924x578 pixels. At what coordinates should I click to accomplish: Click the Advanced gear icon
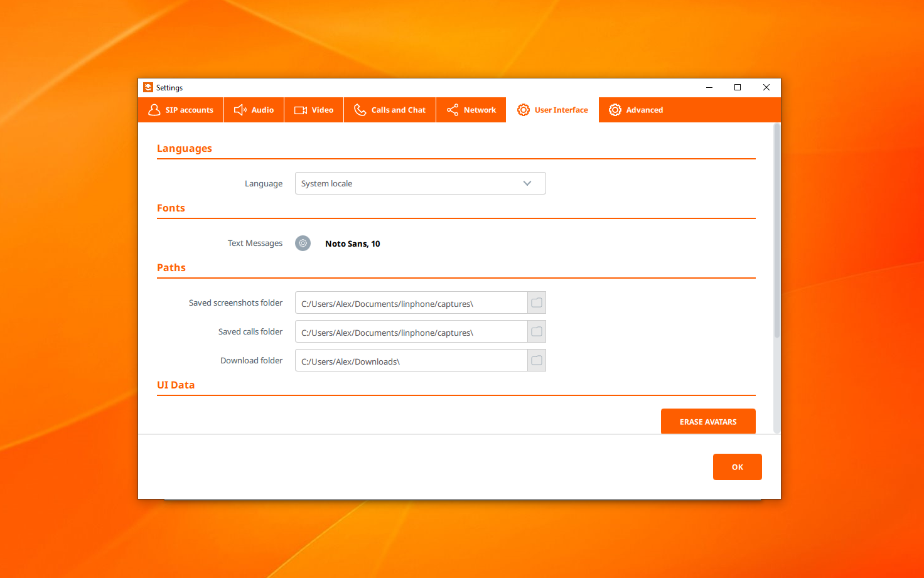pyautogui.click(x=615, y=110)
